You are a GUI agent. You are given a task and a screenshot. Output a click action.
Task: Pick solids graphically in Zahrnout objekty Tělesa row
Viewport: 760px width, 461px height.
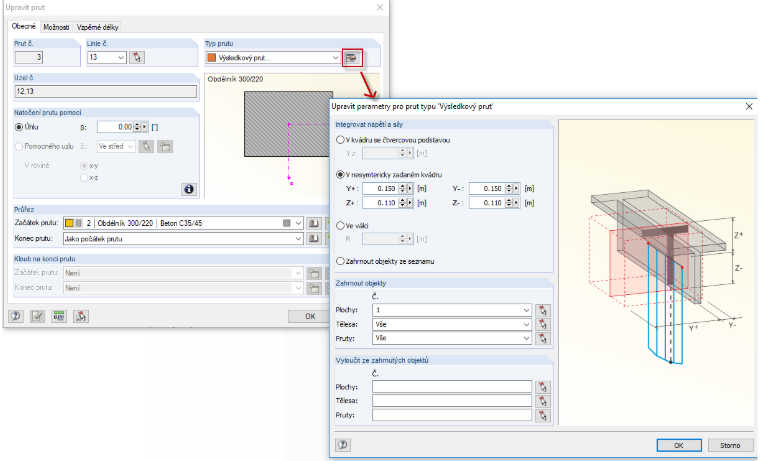tap(543, 324)
